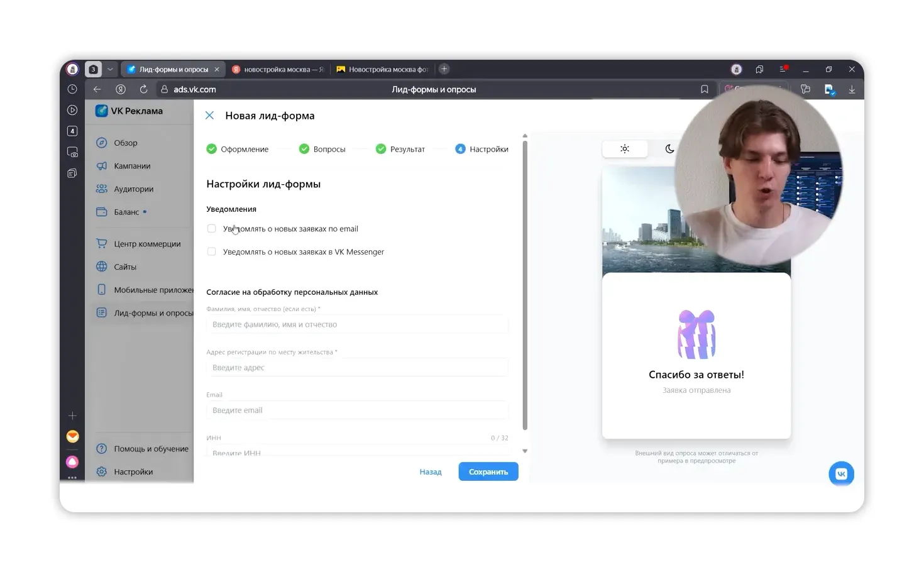Open Кампании in the left sidebar
Image resolution: width=924 pixels, height=572 pixels.
click(132, 166)
